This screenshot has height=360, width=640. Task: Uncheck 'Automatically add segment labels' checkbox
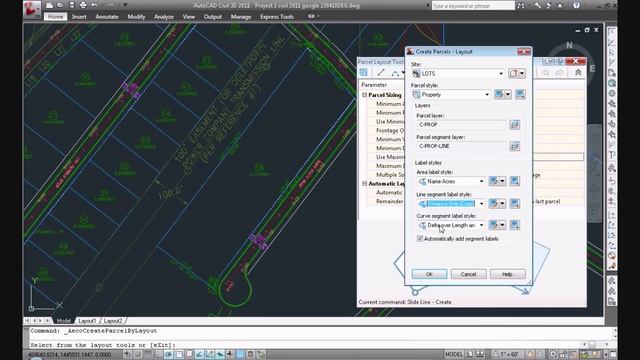(x=420, y=238)
